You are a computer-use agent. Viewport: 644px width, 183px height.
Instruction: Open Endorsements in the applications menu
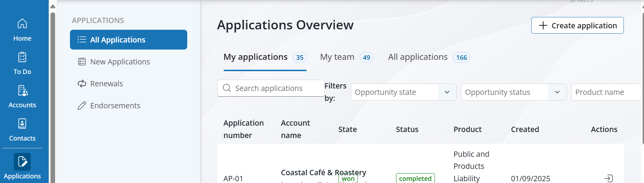pyautogui.click(x=115, y=106)
